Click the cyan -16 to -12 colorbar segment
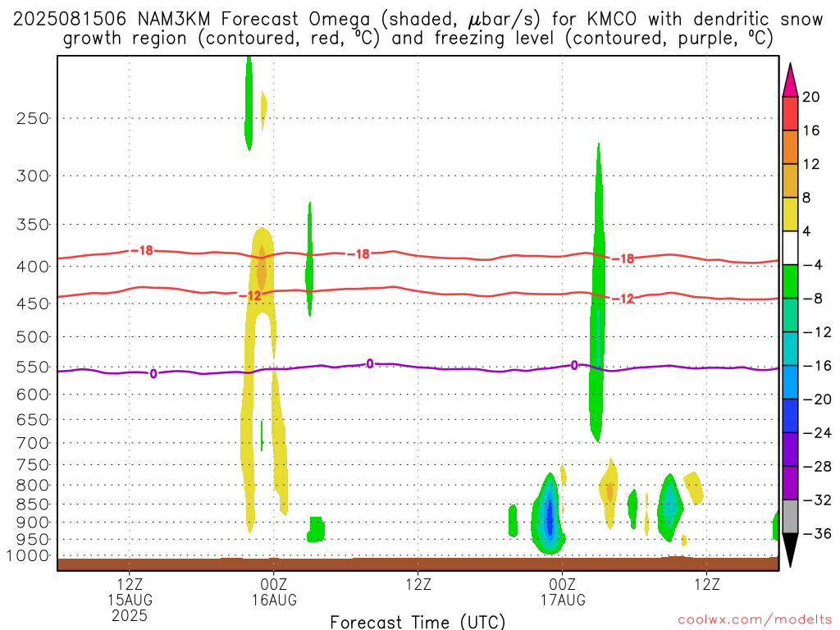The height and width of the screenshot is (630, 840). point(790,349)
